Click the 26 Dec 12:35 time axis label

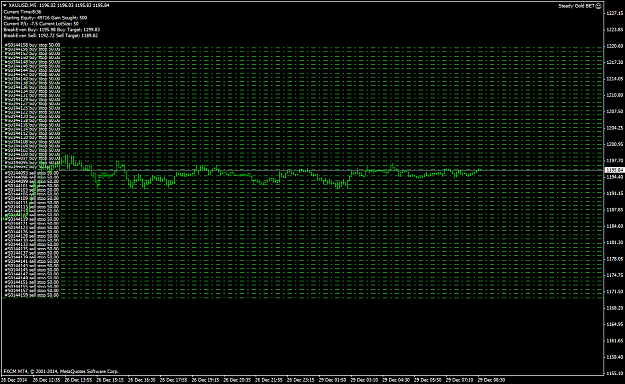coord(46,380)
